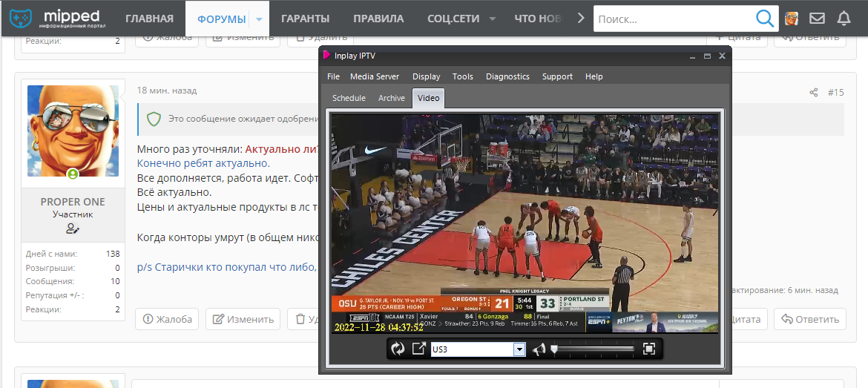Open the bell notifications icon

[844, 19]
